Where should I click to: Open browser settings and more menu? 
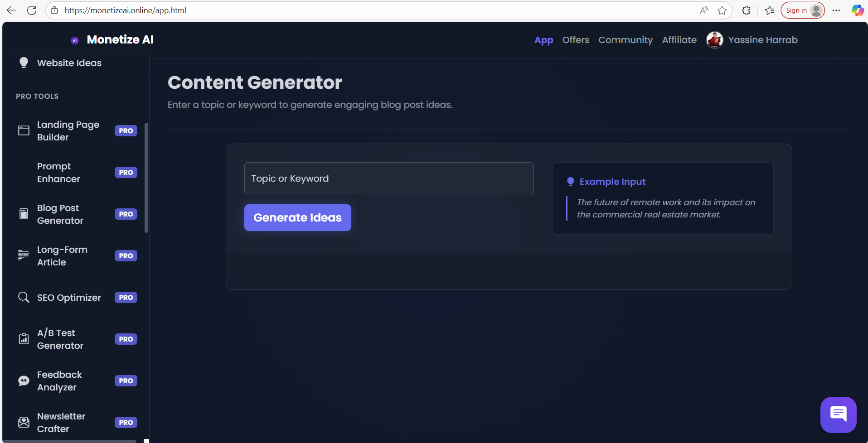(x=836, y=10)
